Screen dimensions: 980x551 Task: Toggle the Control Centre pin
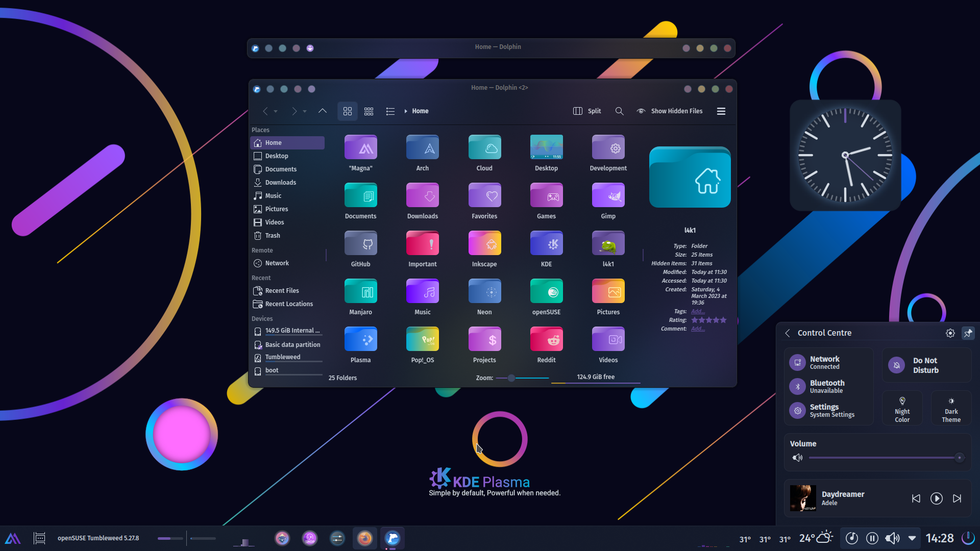[968, 333]
